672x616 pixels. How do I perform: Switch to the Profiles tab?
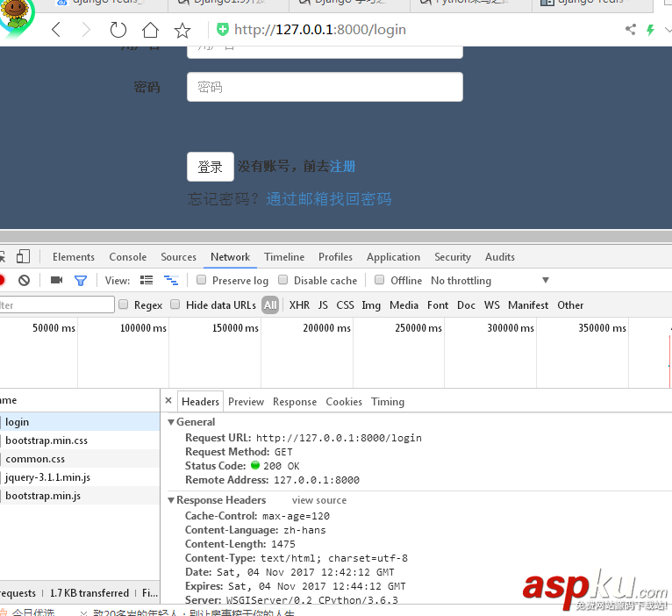pos(335,257)
